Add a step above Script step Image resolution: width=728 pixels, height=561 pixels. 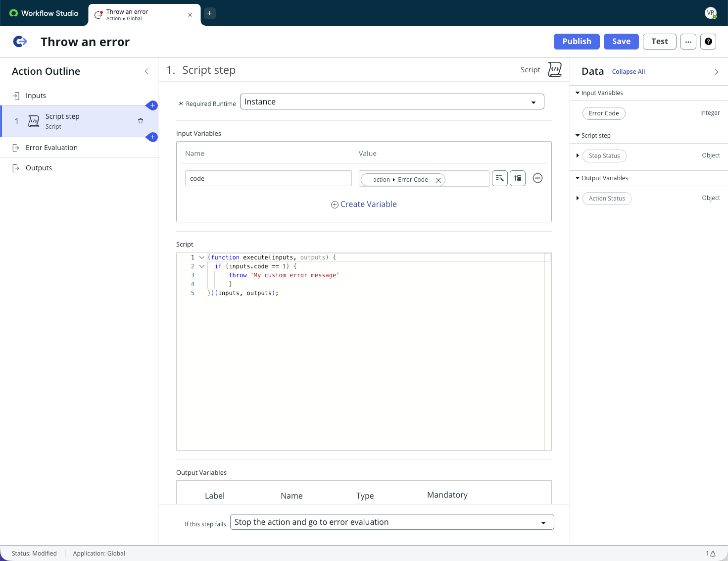[152, 105]
